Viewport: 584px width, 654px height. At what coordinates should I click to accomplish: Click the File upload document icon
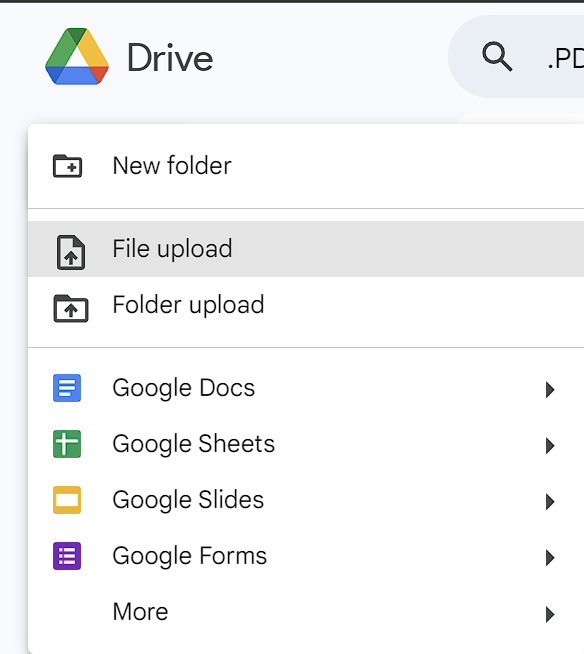click(x=70, y=252)
